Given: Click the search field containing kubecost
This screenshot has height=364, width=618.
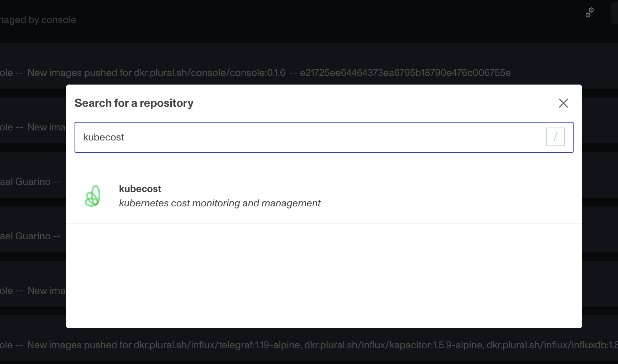Looking at the screenshot, I should coord(308,137).
